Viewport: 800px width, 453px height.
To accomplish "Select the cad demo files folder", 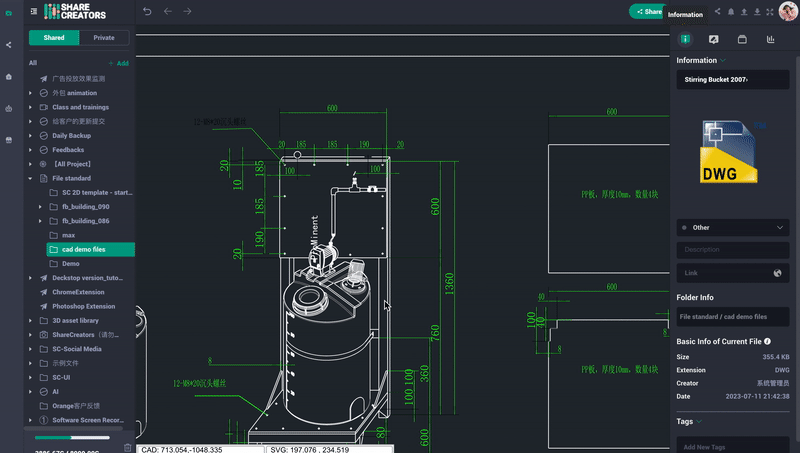I will coord(90,249).
